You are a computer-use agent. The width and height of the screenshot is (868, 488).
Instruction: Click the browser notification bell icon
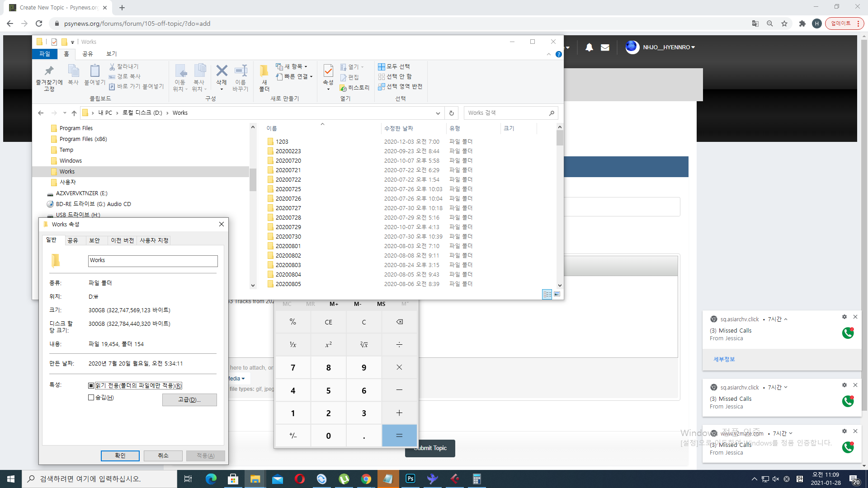click(589, 47)
